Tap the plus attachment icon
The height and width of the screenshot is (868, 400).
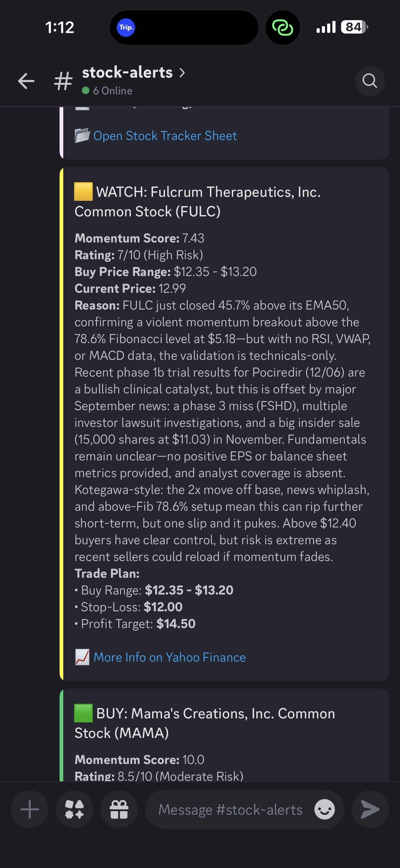30,809
